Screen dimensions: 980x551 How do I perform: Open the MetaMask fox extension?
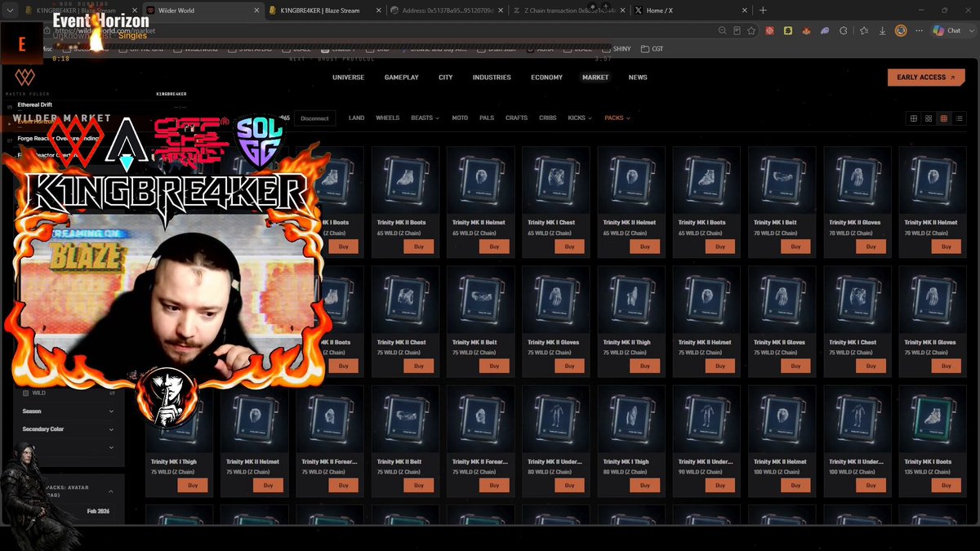806,31
